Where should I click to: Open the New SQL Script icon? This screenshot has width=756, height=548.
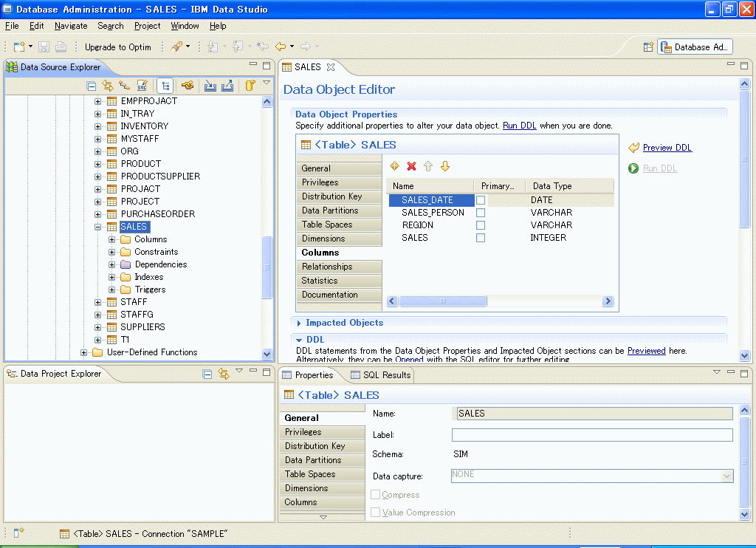click(142, 85)
